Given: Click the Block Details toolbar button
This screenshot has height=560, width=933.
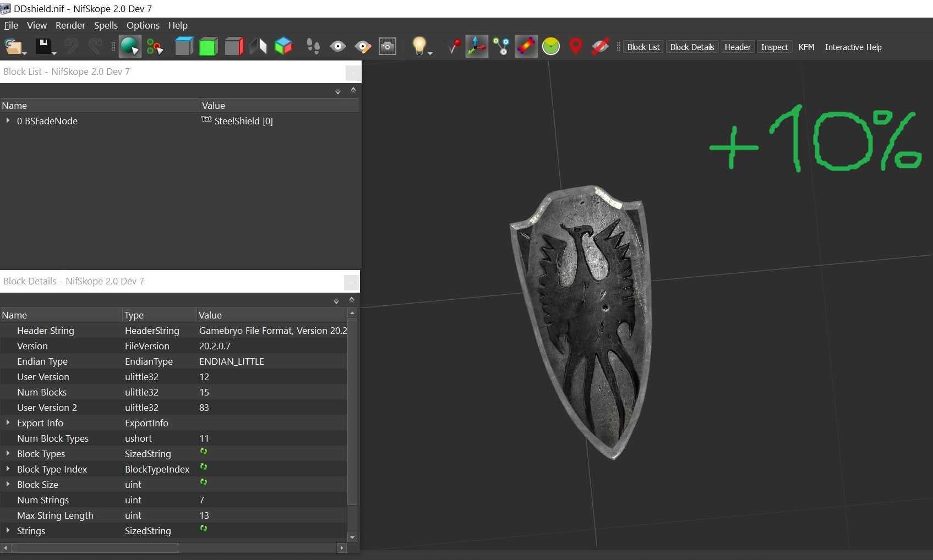Looking at the screenshot, I should point(692,47).
